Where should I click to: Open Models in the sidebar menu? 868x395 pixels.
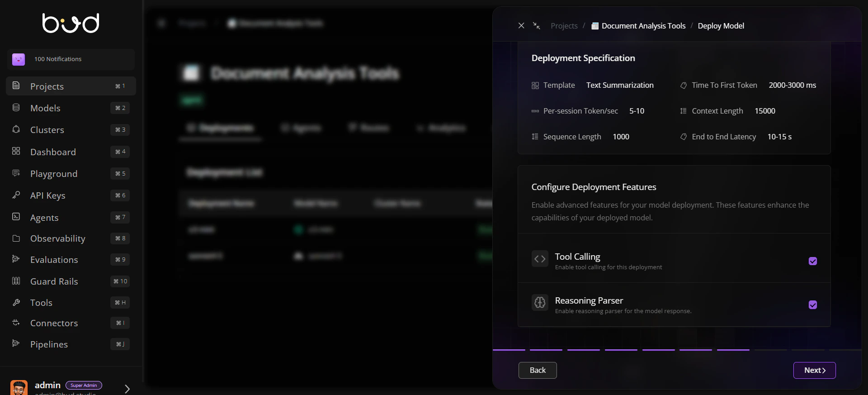[71, 108]
